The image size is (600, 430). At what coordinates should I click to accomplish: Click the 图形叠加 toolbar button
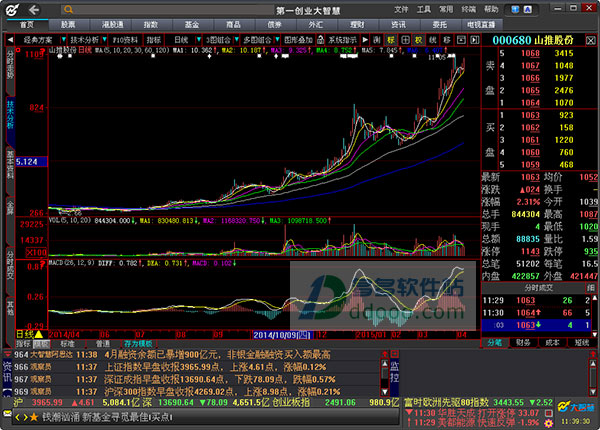pos(299,40)
